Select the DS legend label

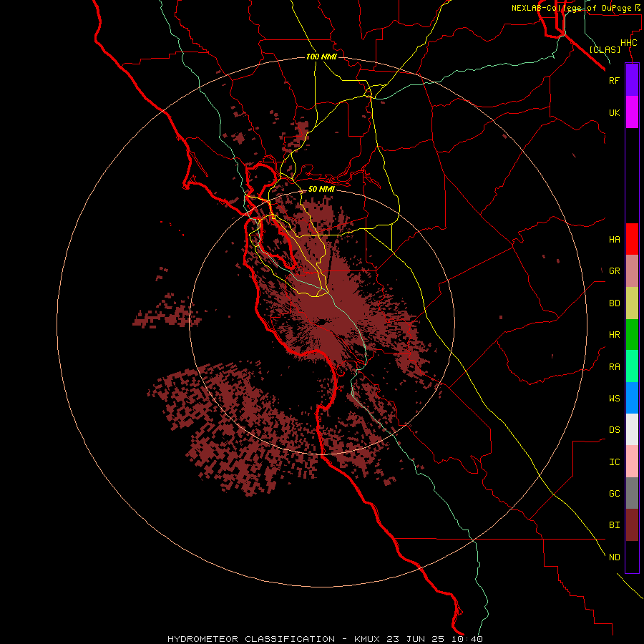click(614, 430)
